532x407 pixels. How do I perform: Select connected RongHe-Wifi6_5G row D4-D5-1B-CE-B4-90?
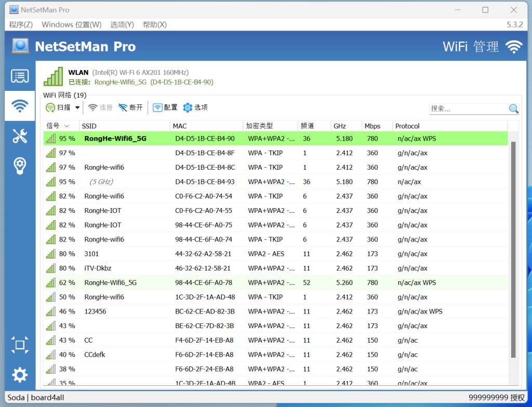[275, 139]
